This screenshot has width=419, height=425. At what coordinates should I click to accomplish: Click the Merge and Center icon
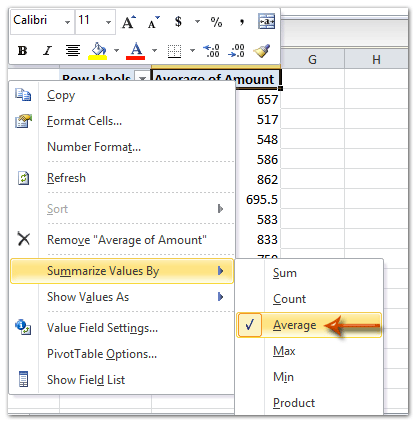point(266,22)
